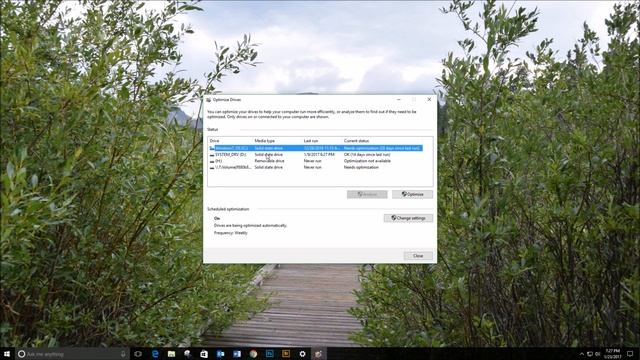Click the orange taskbar app left of Settings
Screen dimensions: 640x360
[x=286, y=353]
